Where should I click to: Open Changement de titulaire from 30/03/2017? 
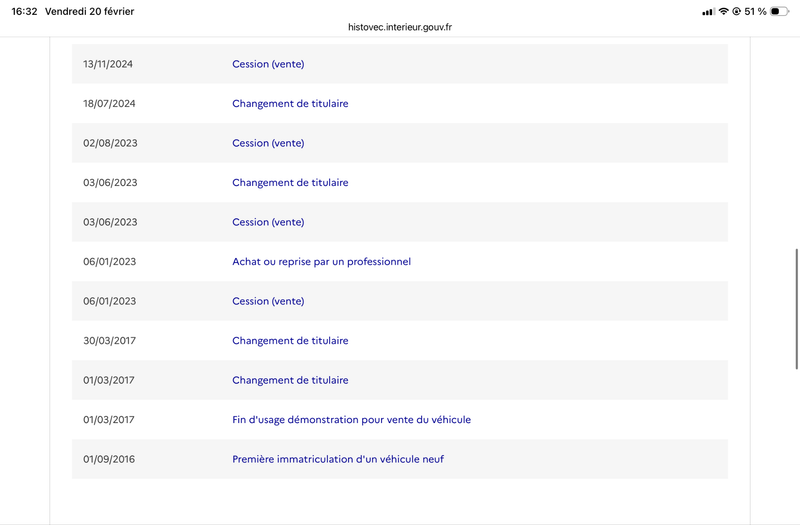[x=290, y=341]
